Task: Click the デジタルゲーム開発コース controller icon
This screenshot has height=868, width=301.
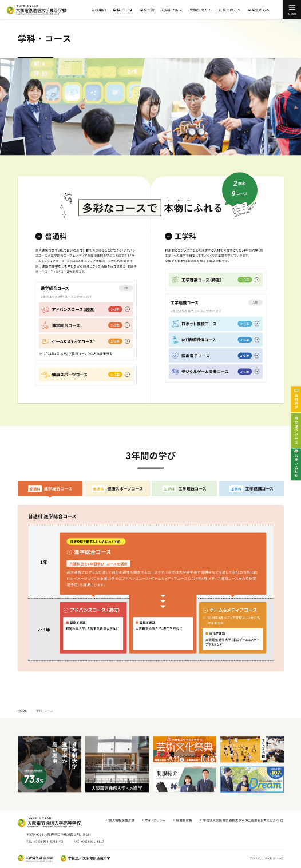Action: tap(175, 372)
